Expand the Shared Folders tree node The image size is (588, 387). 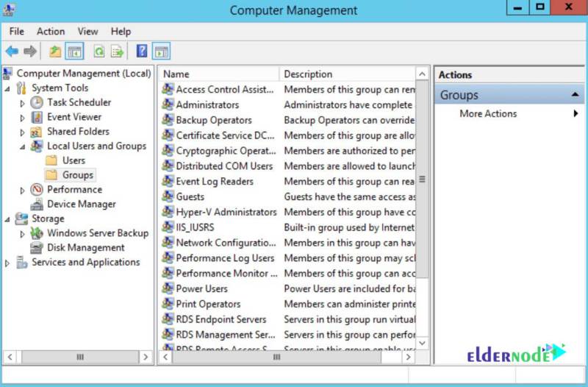(22, 132)
